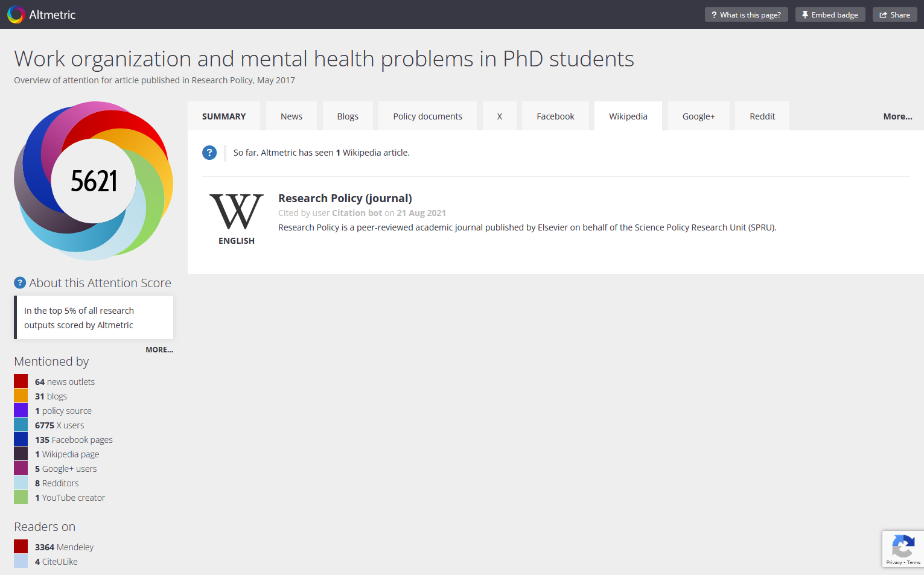Click the reCAPTCHA Privacy link

pos(894,562)
